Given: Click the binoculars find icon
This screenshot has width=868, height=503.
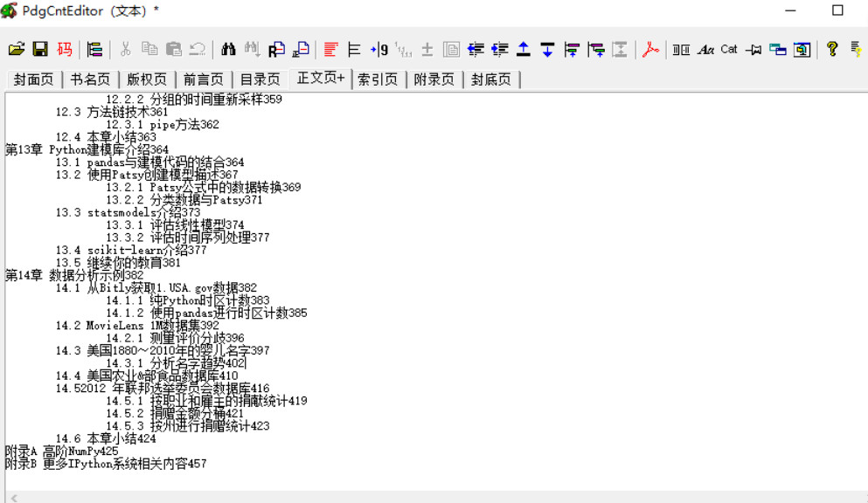Looking at the screenshot, I should tap(228, 49).
